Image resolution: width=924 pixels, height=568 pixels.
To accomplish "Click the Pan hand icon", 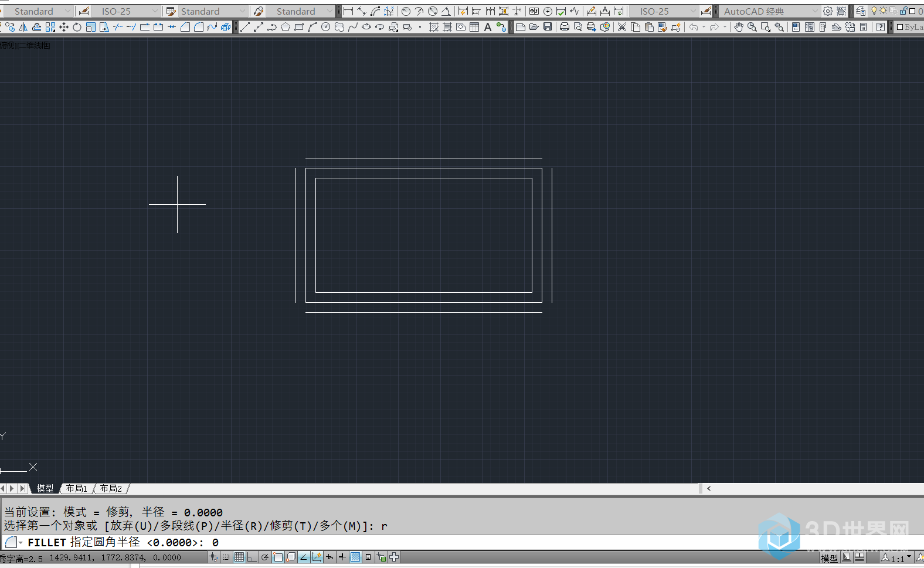I will pos(739,27).
